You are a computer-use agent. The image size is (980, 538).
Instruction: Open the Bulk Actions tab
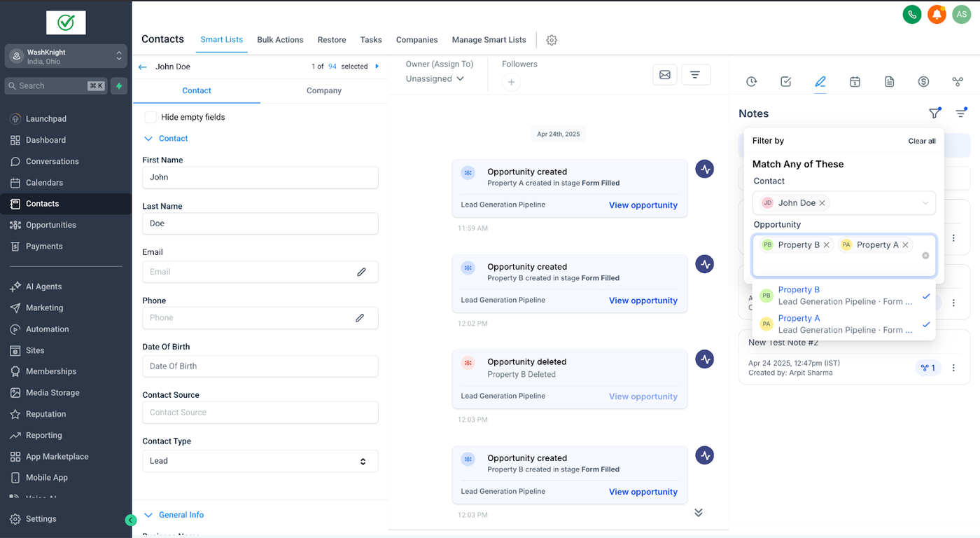tap(280, 40)
